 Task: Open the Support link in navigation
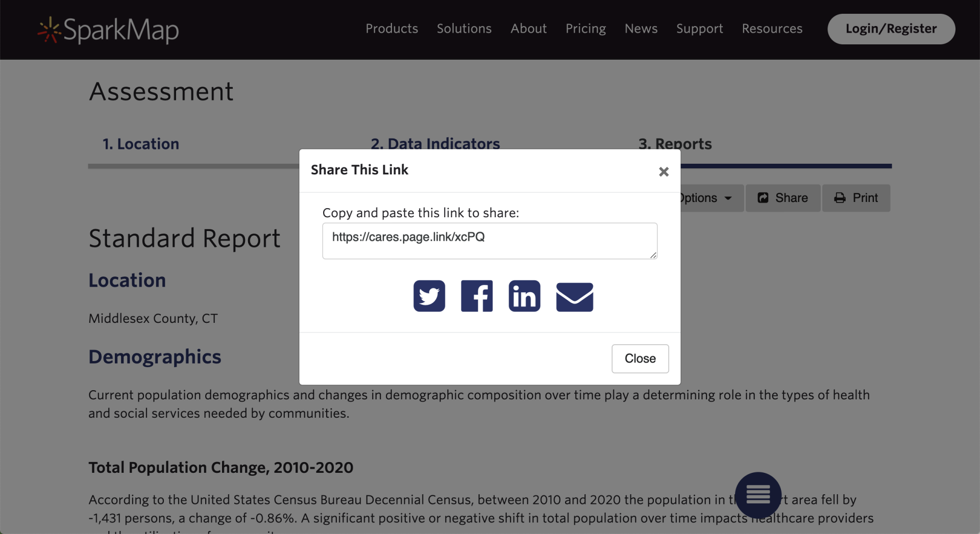(x=699, y=29)
